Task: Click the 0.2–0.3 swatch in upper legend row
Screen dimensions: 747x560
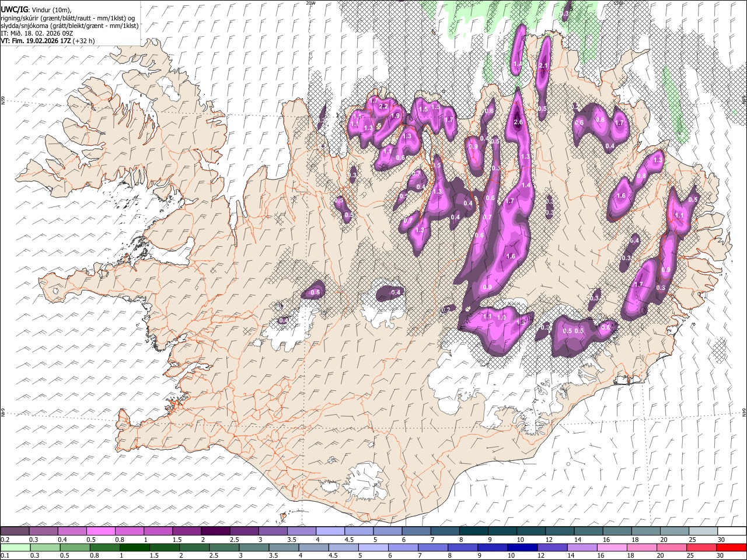Action: (15, 531)
